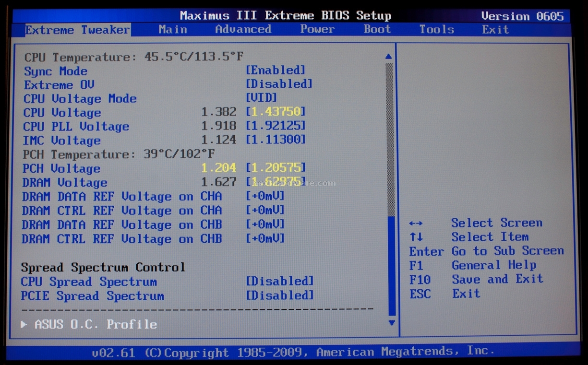Open DRAM CTRL REF Voltage CHA value

click(x=265, y=210)
